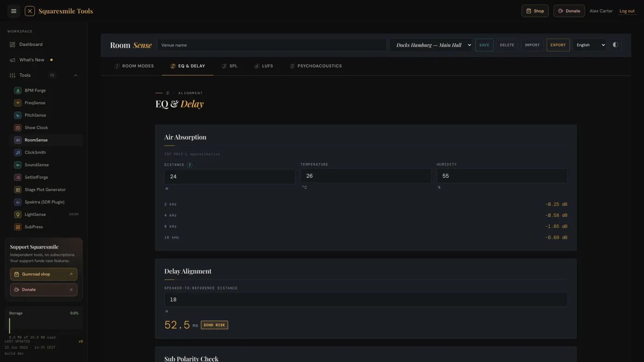Screen dimensions: 644x362
Task: Click the What's New megaphone icon
Action: tap(12, 60)
